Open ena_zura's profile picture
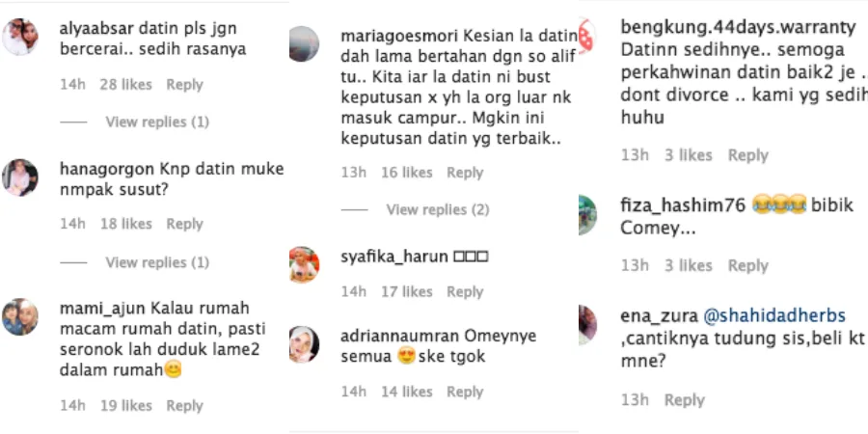This screenshot has height=434, width=868. coord(587,325)
